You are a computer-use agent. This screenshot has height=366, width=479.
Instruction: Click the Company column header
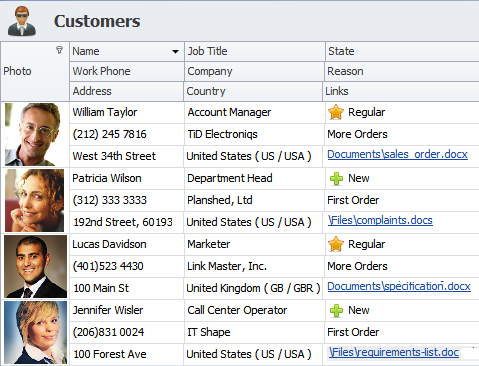(254, 71)
